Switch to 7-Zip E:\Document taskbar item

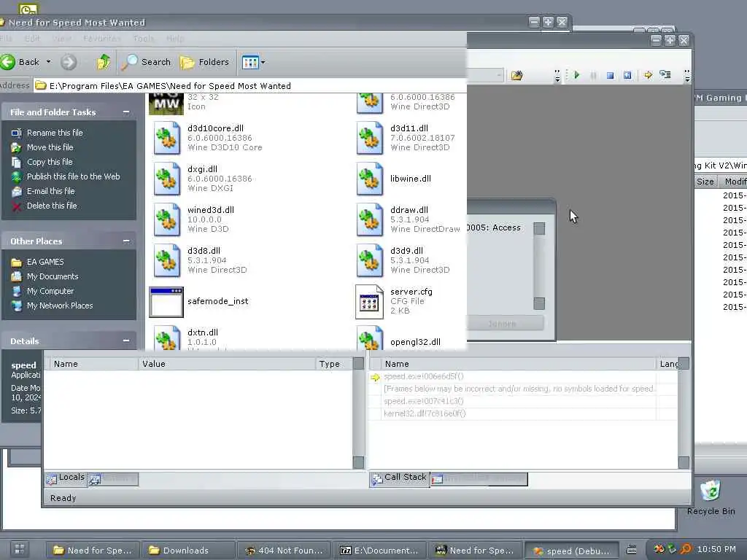click(379, 550)
